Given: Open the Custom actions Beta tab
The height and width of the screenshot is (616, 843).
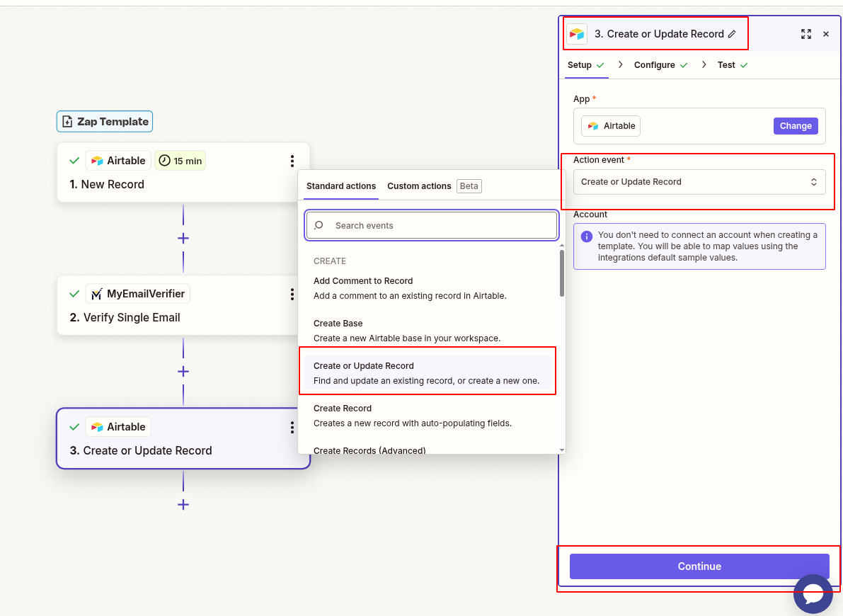Looking at the screenshot, I should point(419,186).
